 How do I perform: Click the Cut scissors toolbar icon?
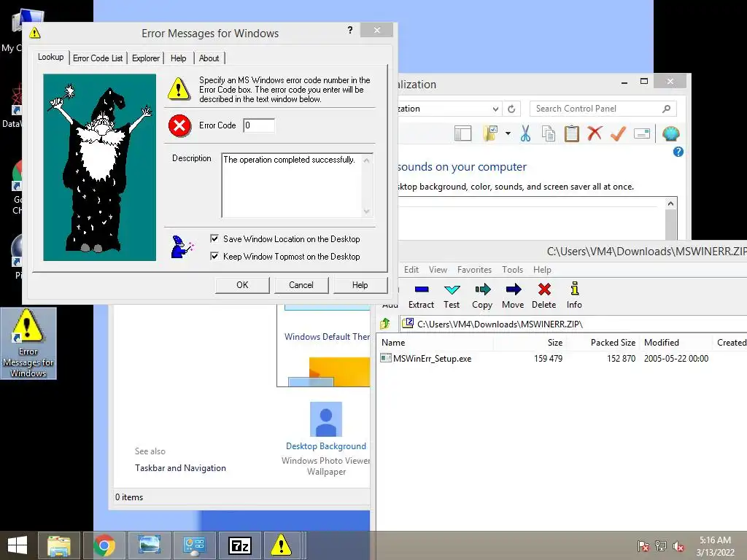[x=525, y=134]
